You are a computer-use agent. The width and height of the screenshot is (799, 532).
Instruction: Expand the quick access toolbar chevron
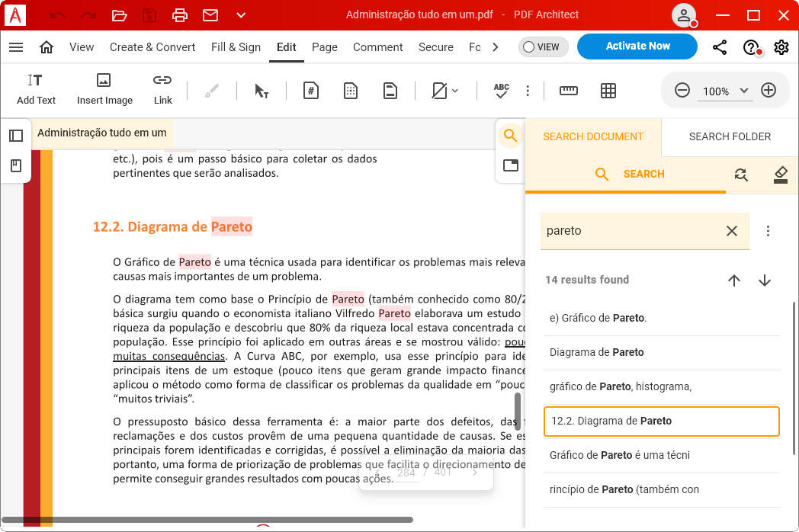pyautogui.click(x=241, y=15)
